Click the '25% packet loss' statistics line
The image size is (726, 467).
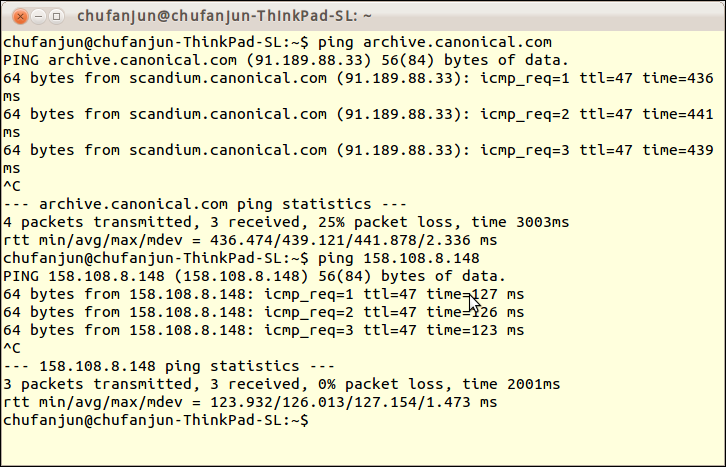pyautogui.click(x=286, y=222)
